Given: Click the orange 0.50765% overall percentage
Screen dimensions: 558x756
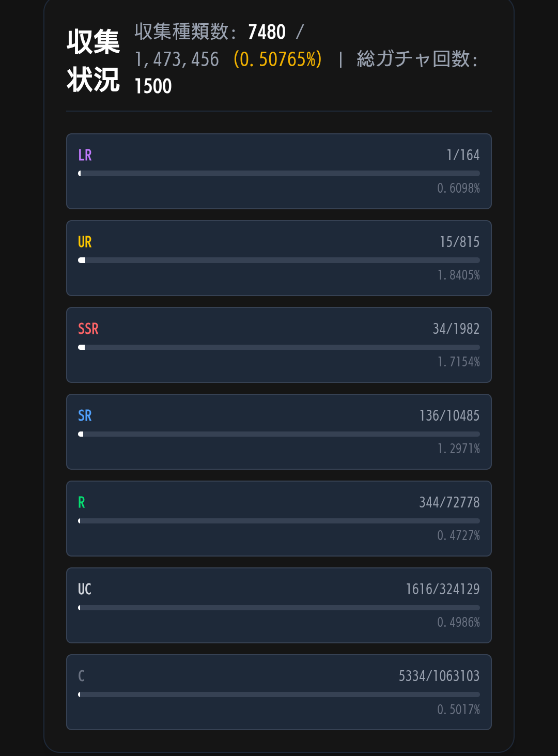Looking at the screenshot, I should [x=277, y=59].
